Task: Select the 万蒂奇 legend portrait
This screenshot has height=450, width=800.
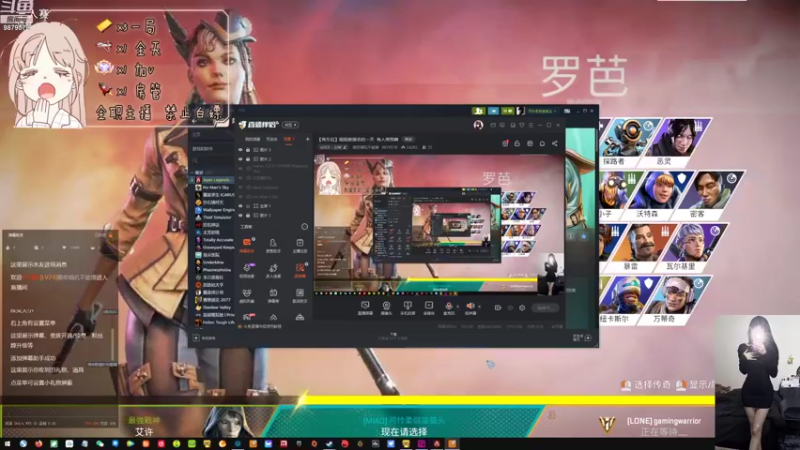Action: 674,300
